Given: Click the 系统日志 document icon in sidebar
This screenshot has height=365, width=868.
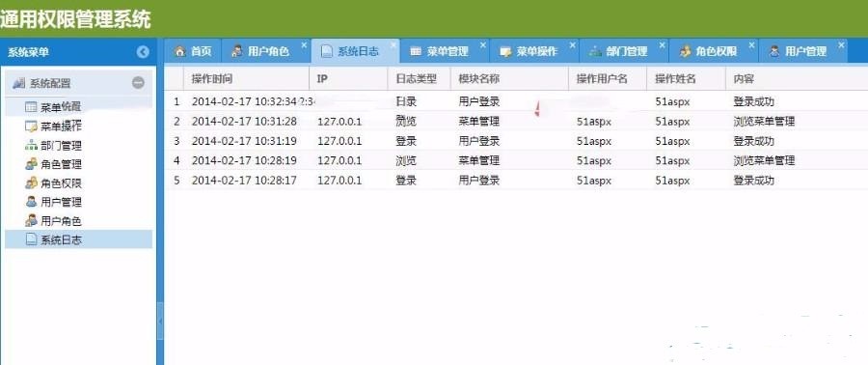Looking at the screenshot, I should 31,239.
